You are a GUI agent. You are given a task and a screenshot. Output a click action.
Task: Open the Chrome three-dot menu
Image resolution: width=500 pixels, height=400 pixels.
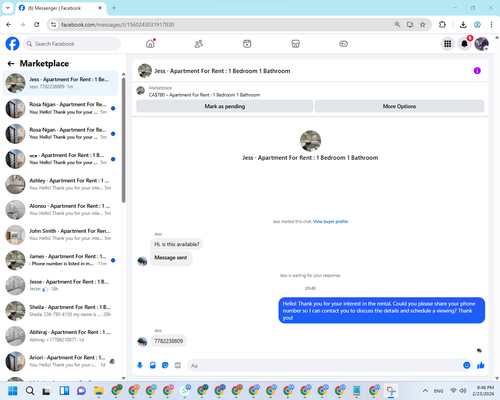491,25
